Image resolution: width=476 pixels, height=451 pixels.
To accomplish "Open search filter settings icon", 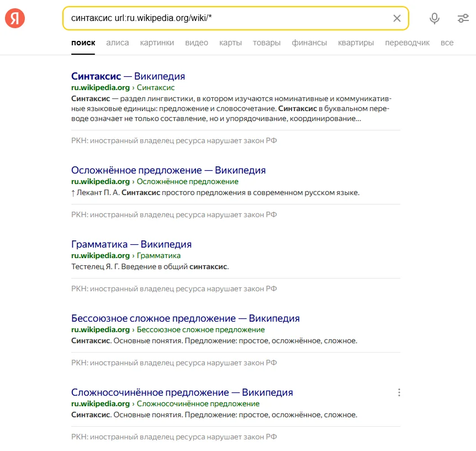I will coord(463,19).
